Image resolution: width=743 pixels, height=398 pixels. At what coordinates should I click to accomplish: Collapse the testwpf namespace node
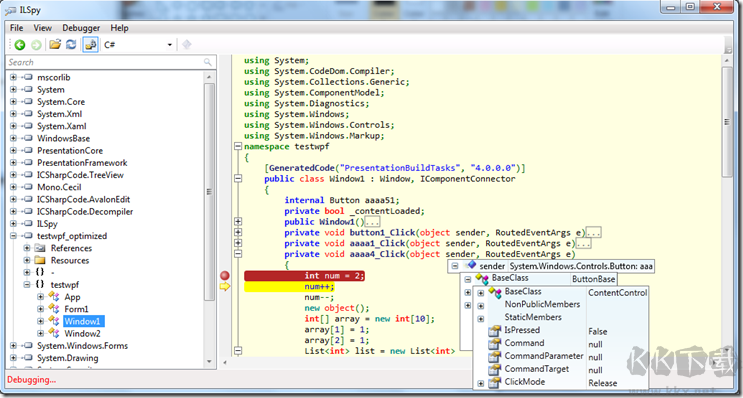coord(27,285)
